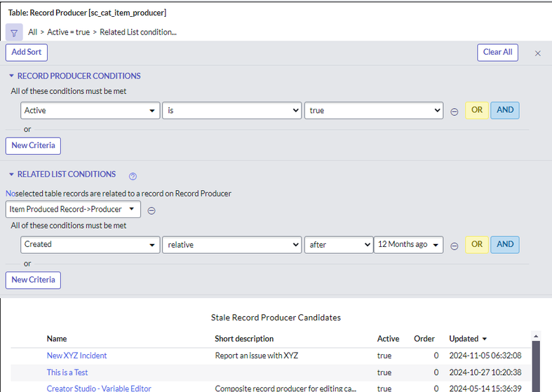Collapse the Related List Conditions section

11,174
